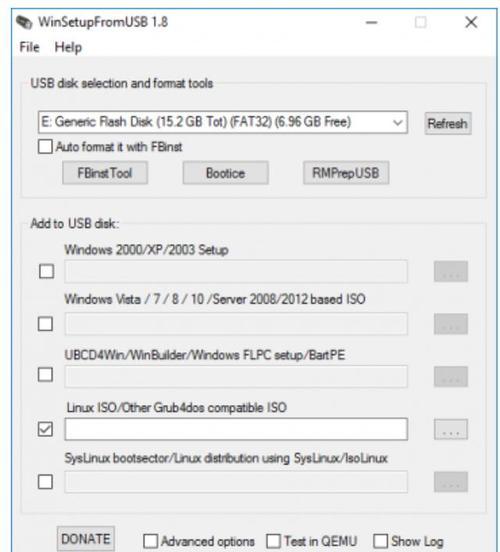Check the Windows Vista/7/8/10 ISO checkbox

(x=45, y=324)
